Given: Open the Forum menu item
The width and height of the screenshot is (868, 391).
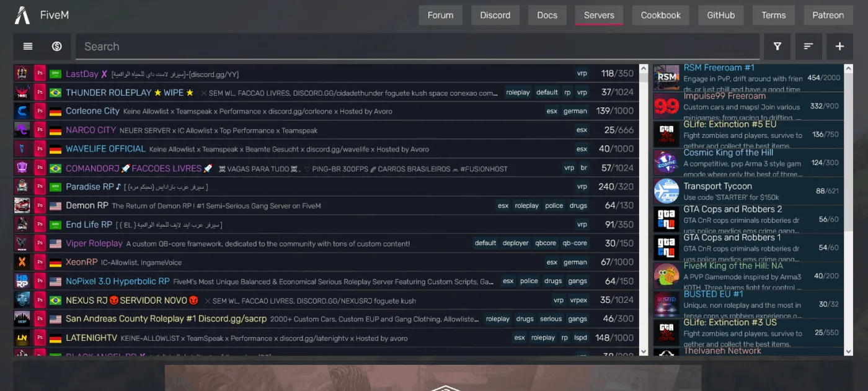Looking at the screenshot, I should point(440,16).
